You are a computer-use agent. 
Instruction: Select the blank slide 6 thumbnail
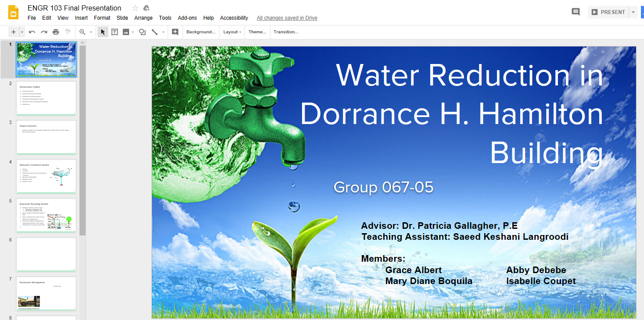pyautogui.click(x=46, y=255)
